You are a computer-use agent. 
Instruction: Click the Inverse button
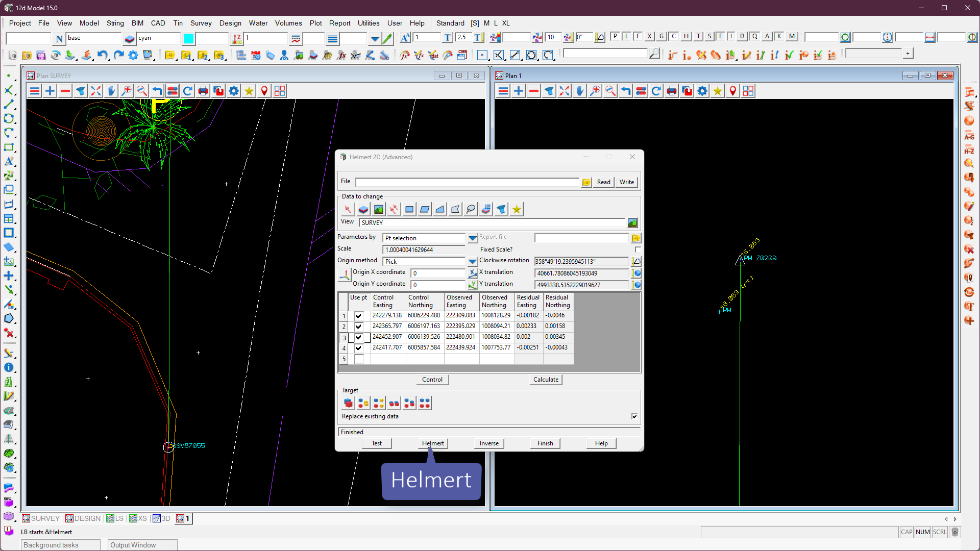pos(489,443)
